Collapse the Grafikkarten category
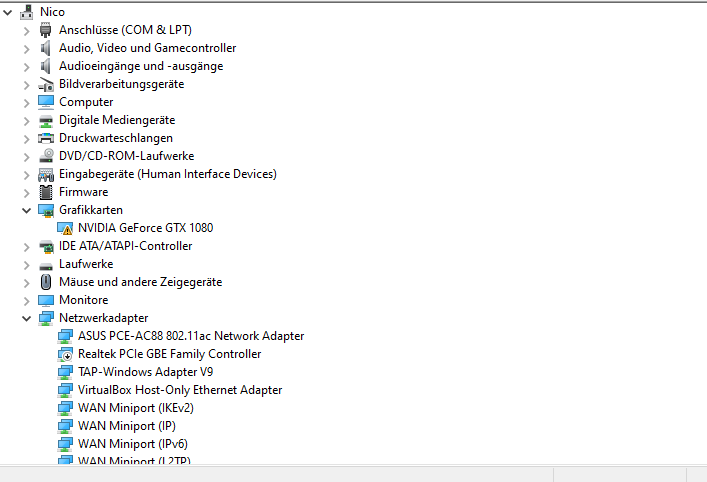The image size is (707, 482). (x=27, y=211)
